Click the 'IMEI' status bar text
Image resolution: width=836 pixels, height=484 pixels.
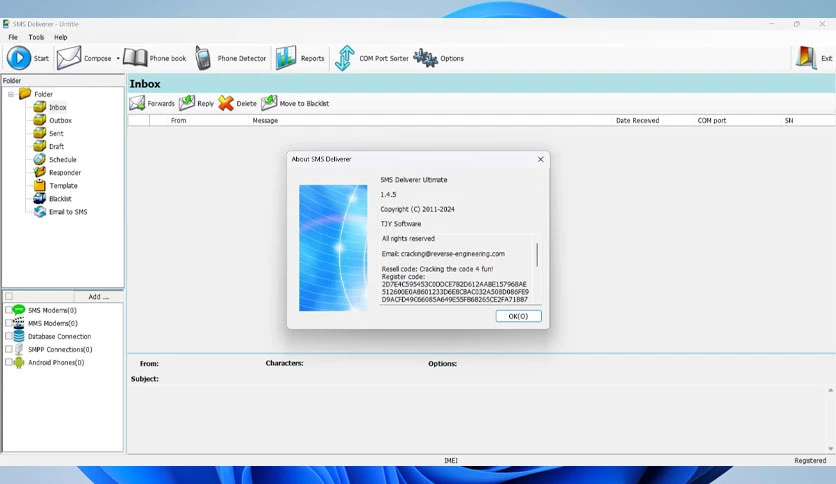coord(451,461)
